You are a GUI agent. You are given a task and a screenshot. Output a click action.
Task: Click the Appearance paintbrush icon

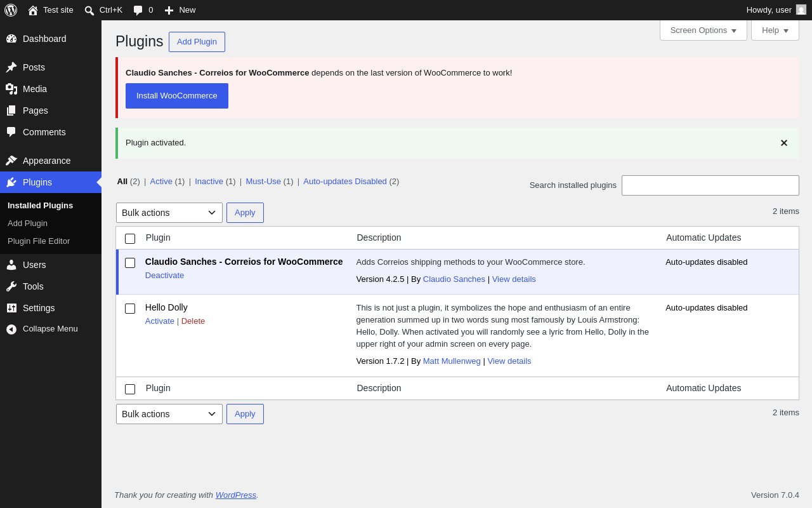tap(11, 161)
